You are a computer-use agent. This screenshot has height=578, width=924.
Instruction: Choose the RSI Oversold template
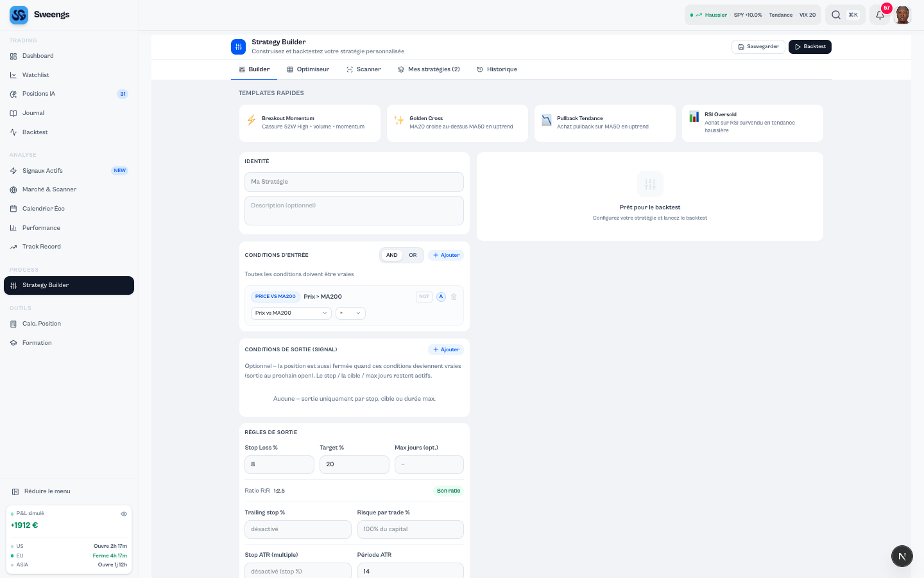[753, 123]
